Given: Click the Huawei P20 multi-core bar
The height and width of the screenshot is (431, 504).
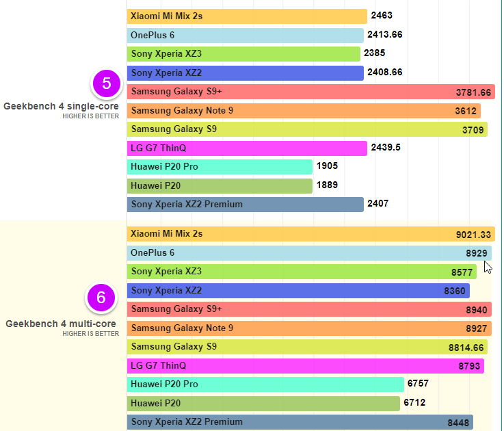Looking at the screenshot, I should (x=263, y=404).
